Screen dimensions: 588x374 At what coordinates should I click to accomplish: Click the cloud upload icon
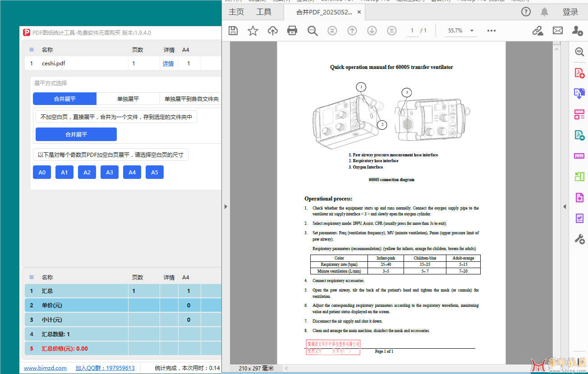coord(272,31)
